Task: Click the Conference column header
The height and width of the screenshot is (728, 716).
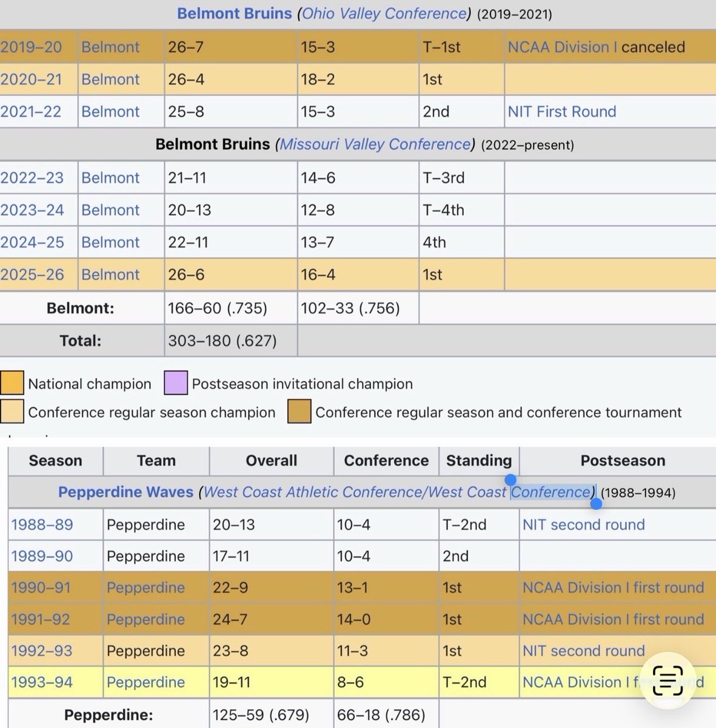Action: [386, 460]
